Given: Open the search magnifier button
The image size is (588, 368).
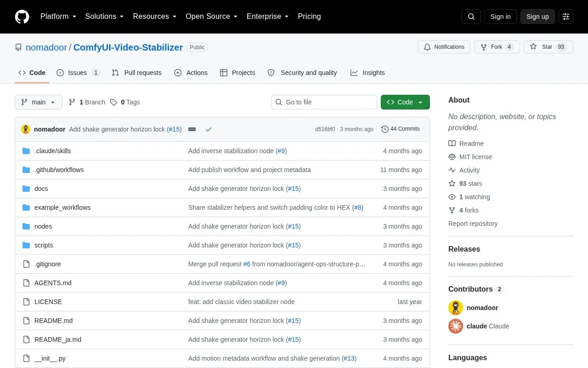Looking at the screenshot, I should (x=471, y=17).
